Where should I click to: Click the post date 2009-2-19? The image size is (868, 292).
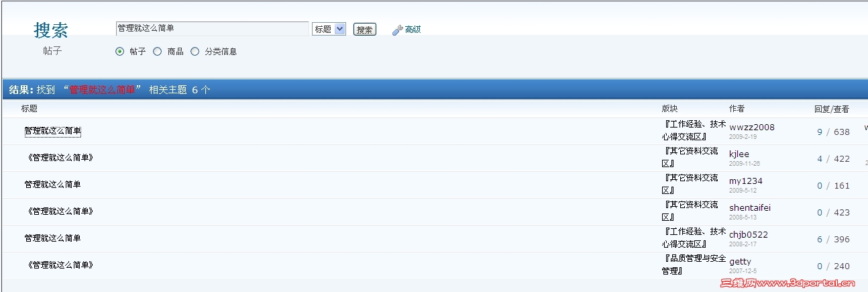click(743, 136)
